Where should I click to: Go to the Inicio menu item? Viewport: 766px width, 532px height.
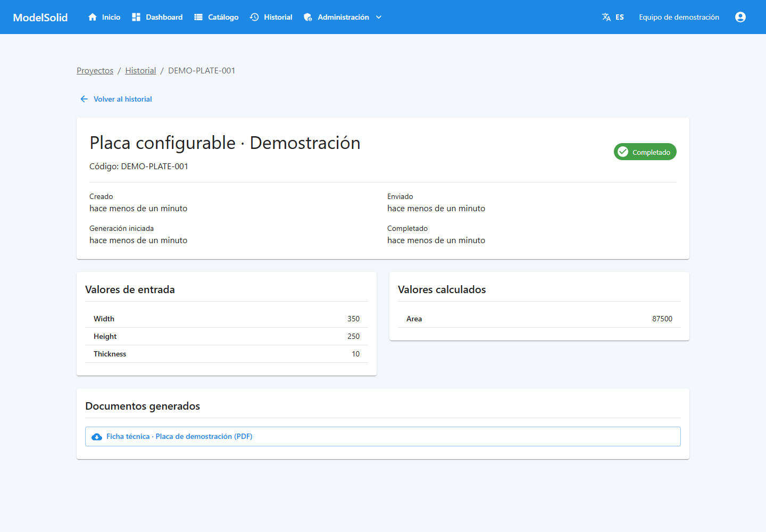(x=104, y=17)
